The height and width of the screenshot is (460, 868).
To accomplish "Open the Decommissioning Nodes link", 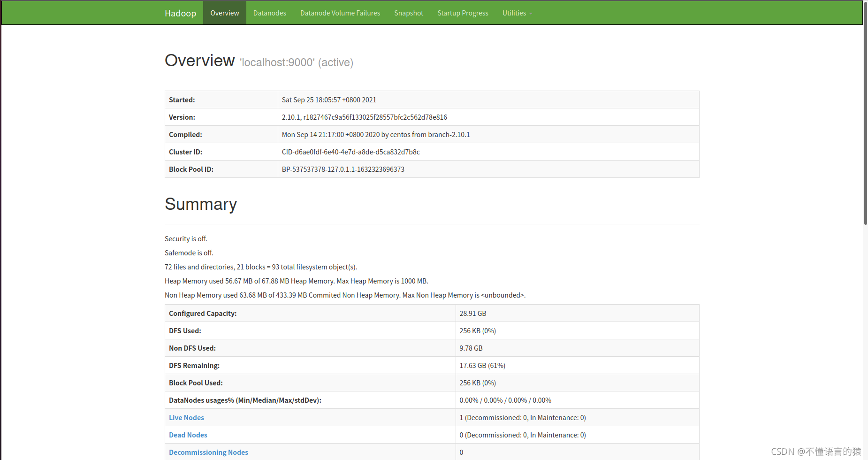I will [x=208, y=452].
